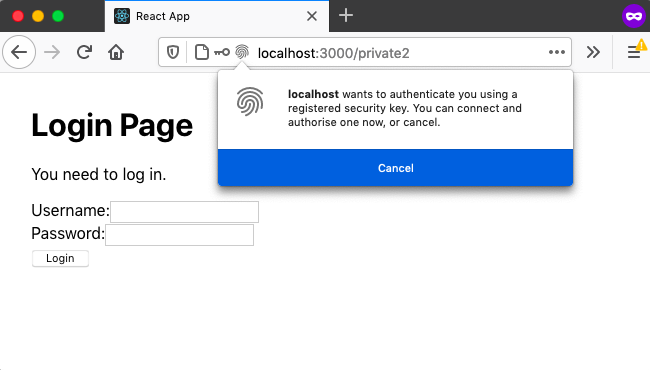This screenshot has height=370, width=650.
Task: Open a new tab with plus button
Action: click(x=346, y=16)
